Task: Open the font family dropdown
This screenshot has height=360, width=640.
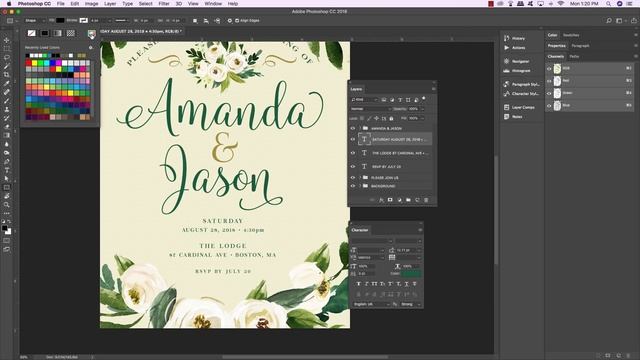Action: tap(372, 241)
